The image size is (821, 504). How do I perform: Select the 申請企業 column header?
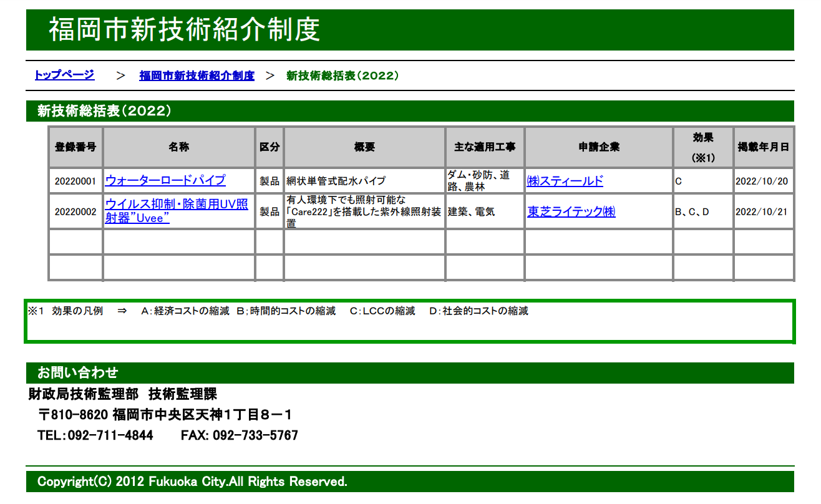(x=599, y=147)
